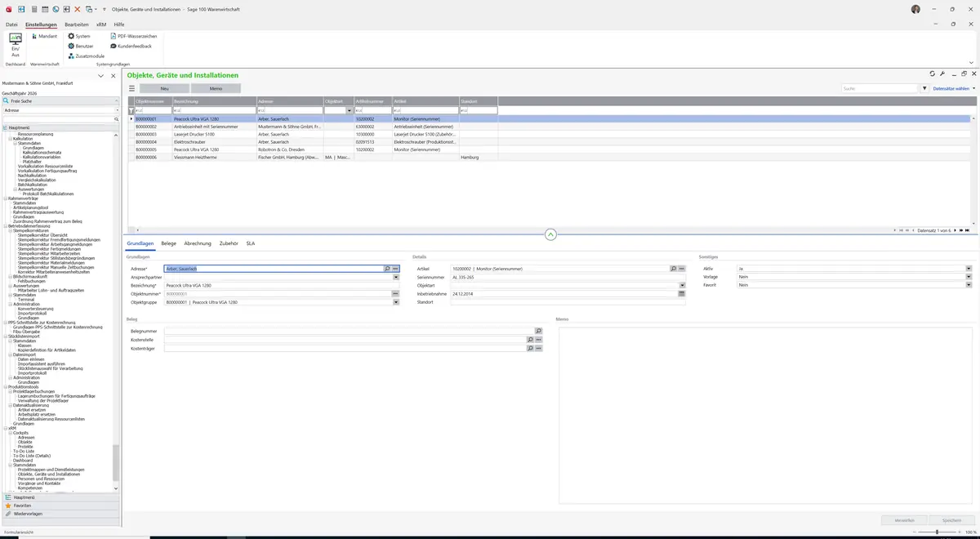Image resolution: width=980 pixels, height=539 pixels.
Task: Refresh the Objekte list with the reload icon
Action: [x=932, y=73]
